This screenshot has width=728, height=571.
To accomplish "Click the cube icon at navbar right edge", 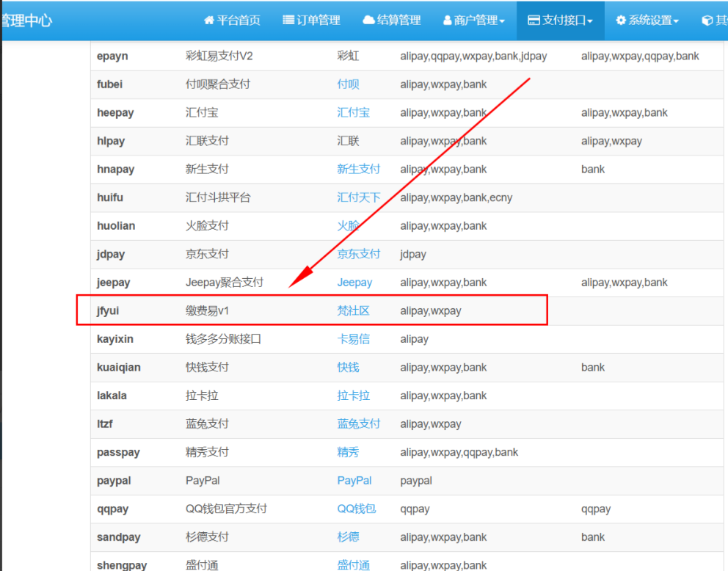I will 707,21.
